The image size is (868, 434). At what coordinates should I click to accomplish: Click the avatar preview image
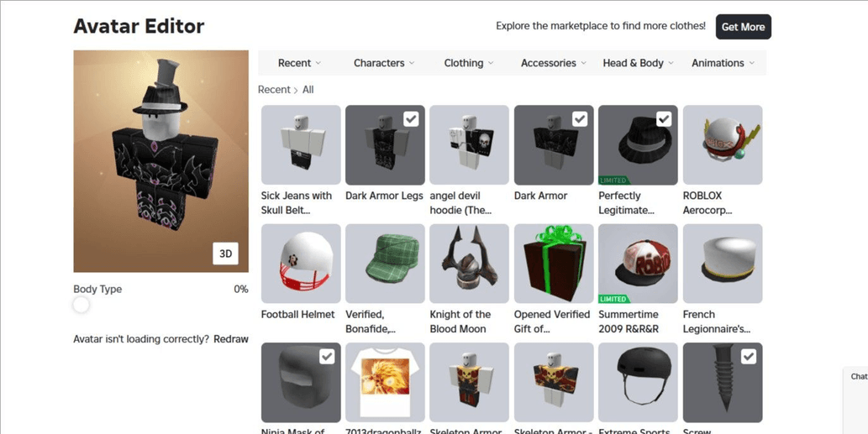tap(161, 161)
